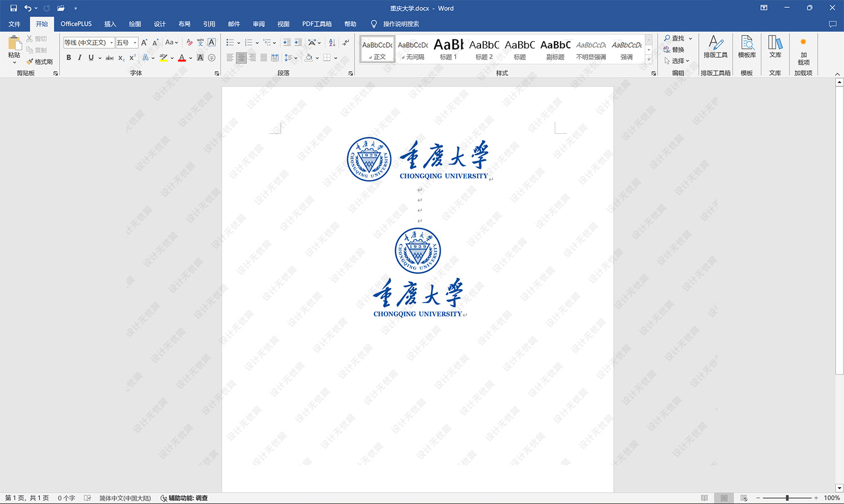844x504 pixels.
Task: Apply distributed alignment
Action: pyautogui.click(x=275, y=57)
